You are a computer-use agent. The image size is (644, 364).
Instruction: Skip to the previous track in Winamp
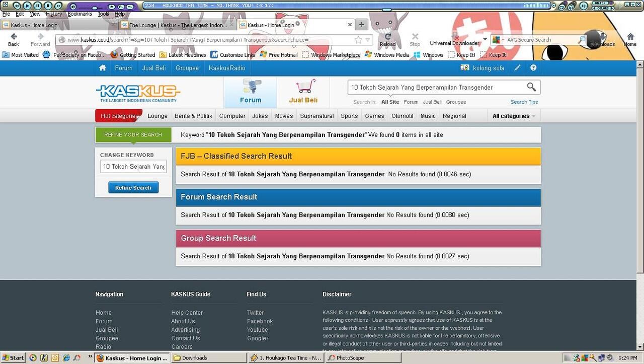tap(17, 6)
